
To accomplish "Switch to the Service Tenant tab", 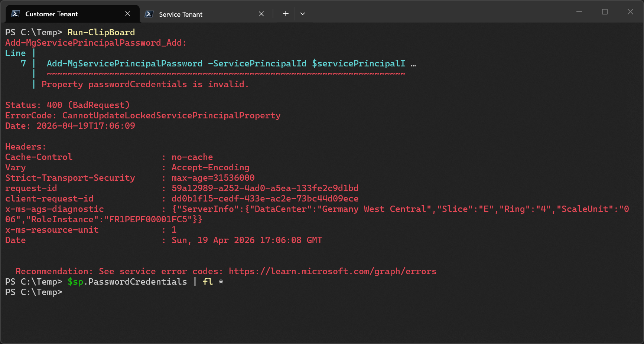I will click(x=180, y=14).
